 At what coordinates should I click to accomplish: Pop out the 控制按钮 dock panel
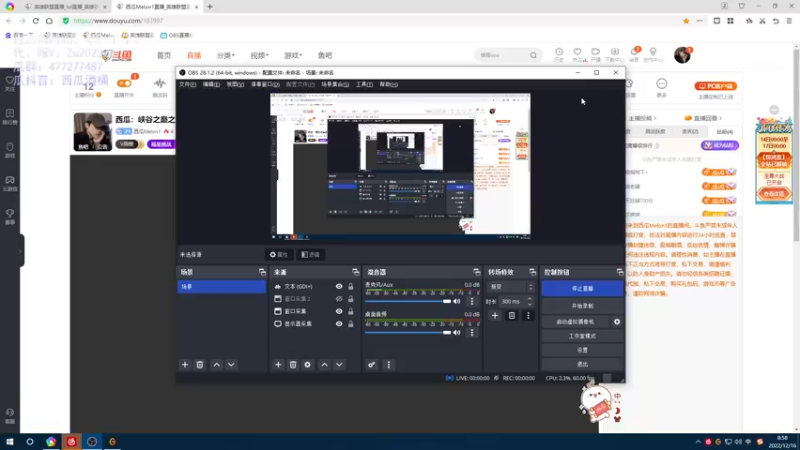click(620, 272)
